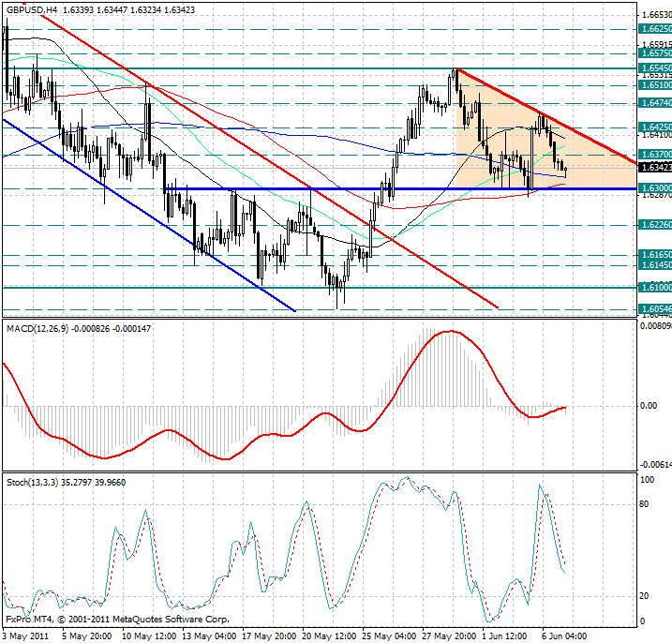This screenshot has width=672, height=643.
Task: Select the 10 May 12:00 time axis label
Action: 149,636
